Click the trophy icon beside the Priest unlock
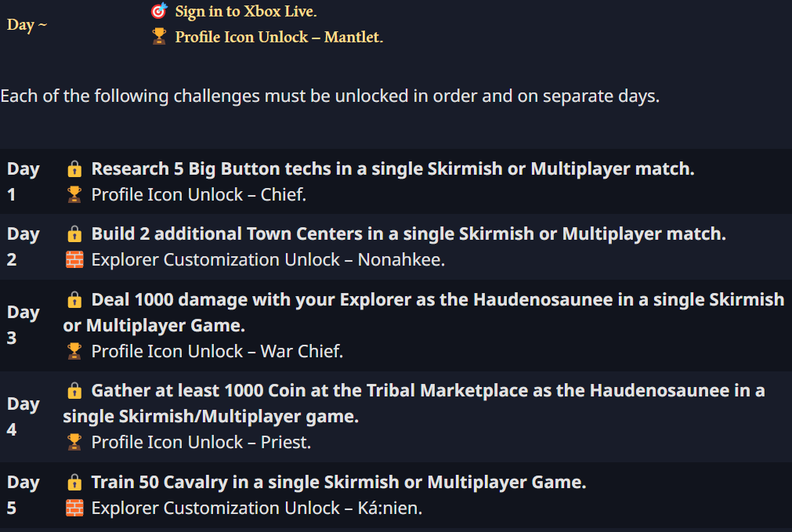The height and width of the screenshot is (532, 792). tap(74, 442)
